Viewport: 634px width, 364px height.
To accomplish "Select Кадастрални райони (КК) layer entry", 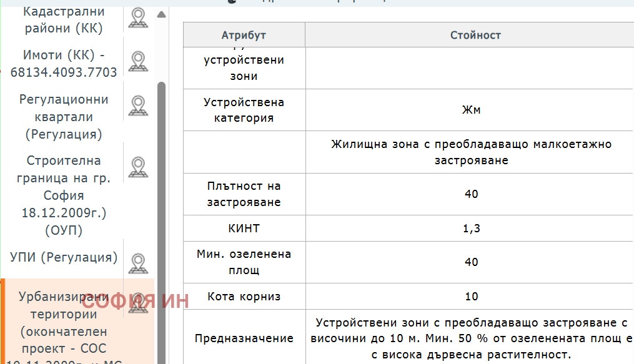I will pyautogui.click(x=64, y=19).
